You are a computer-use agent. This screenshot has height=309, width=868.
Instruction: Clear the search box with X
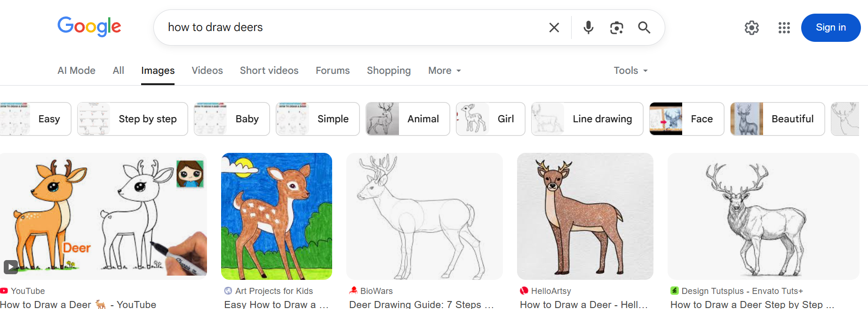(554, 28)
